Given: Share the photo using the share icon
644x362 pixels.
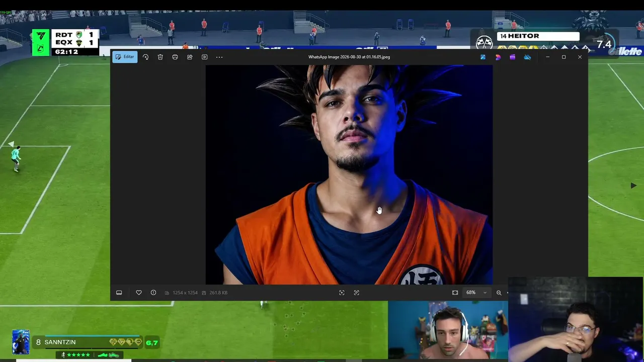Looking at the screenshot, I should click(190, 57).
